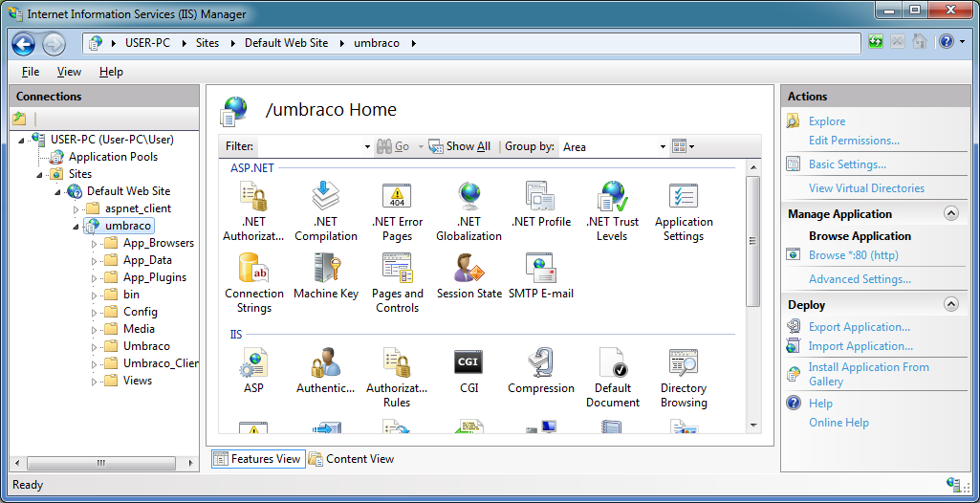
Task: Switch to the Content View tab
Action: click(351, 459)
